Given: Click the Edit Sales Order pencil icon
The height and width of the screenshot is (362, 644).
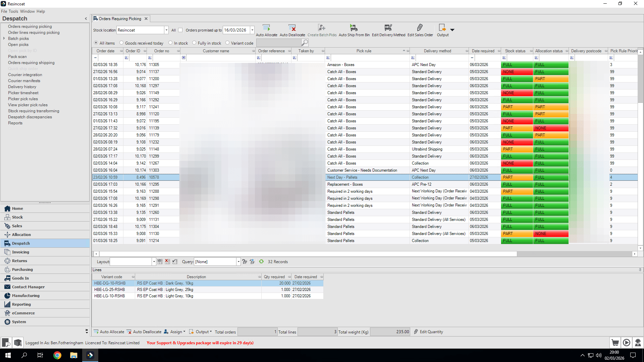Looking at the screenshot, I should coord(420,28).
